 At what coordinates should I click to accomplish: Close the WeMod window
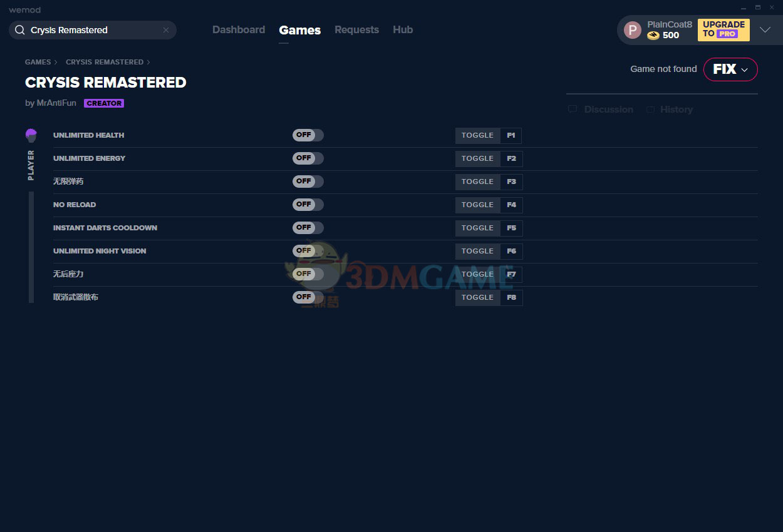772,8
